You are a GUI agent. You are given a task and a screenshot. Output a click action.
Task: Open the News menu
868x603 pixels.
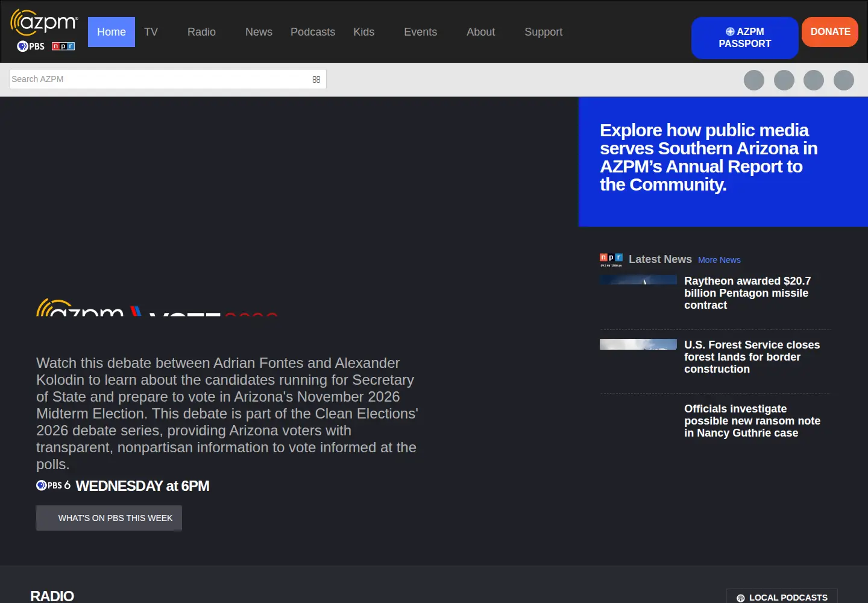point(259,32)
